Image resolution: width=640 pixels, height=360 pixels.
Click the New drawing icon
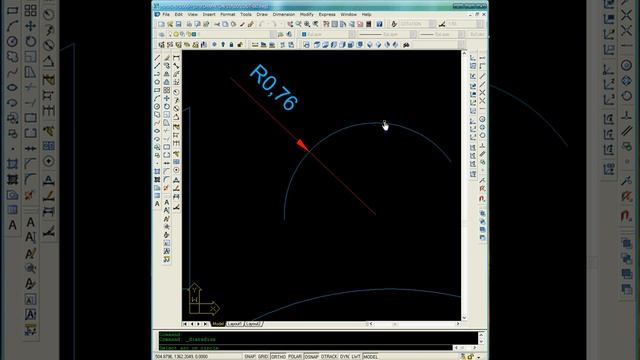[x=161, y=24]
